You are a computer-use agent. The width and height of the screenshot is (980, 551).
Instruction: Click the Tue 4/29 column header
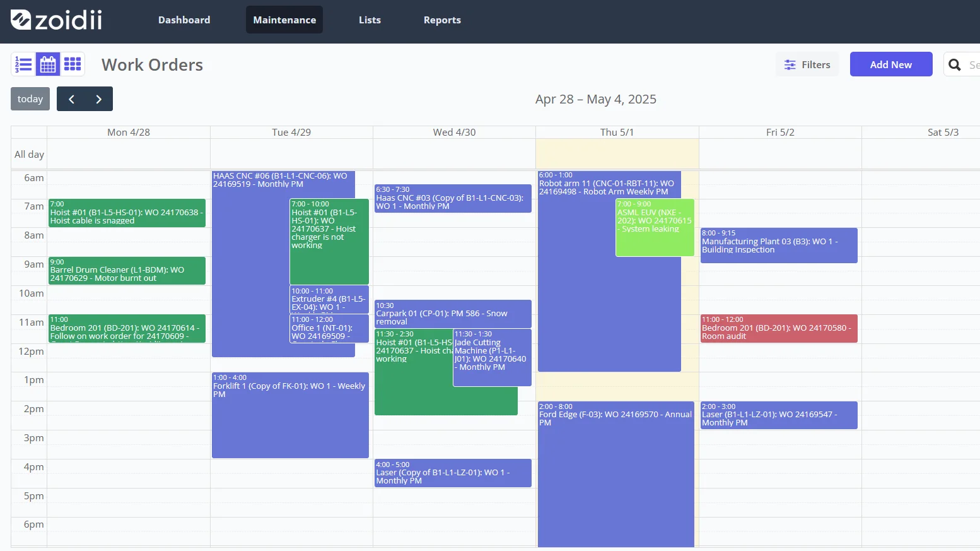291,132
